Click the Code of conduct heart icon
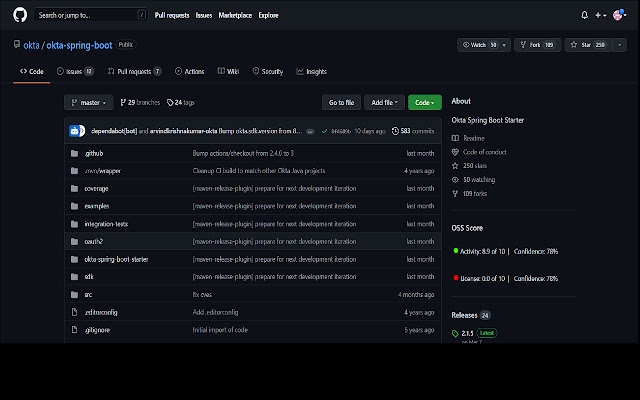 tap(455, 152)
